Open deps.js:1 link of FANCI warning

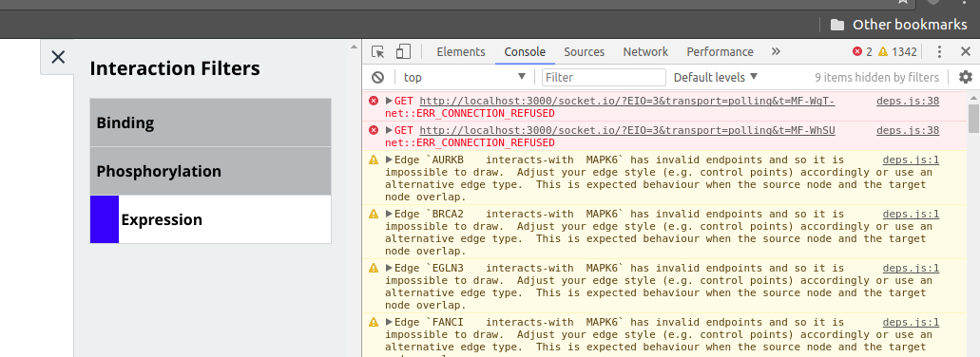[x=911, y=322]
